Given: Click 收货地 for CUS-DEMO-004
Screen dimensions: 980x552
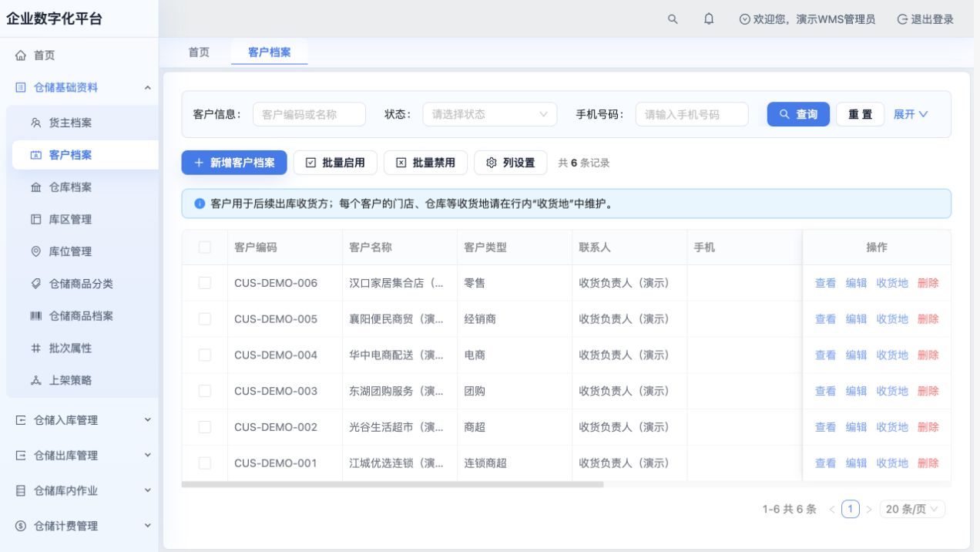Looking at the screenshot, I should pyautogui.click(x=892, y=355).
